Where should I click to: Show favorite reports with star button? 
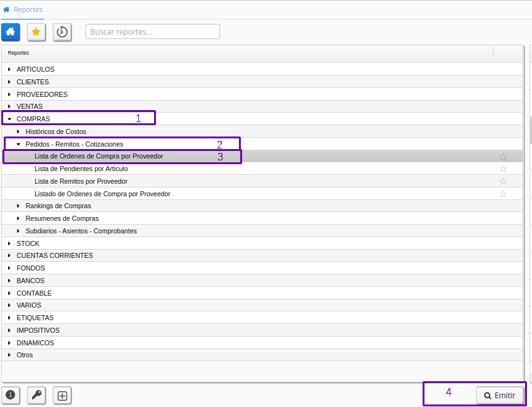36,32
